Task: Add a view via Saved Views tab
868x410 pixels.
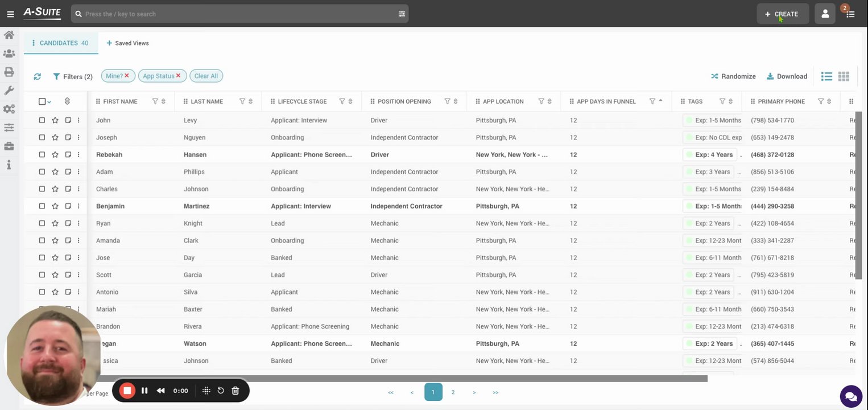Action: click(x=127, y=43)
